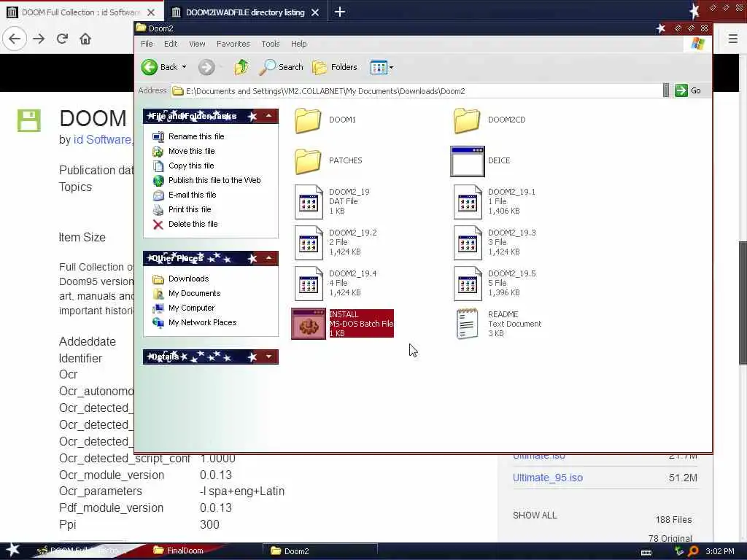Click Publish this file to the Web
The width and height of the screenshot is (747, 560).
pyautogui.click(x=214, y=180)
